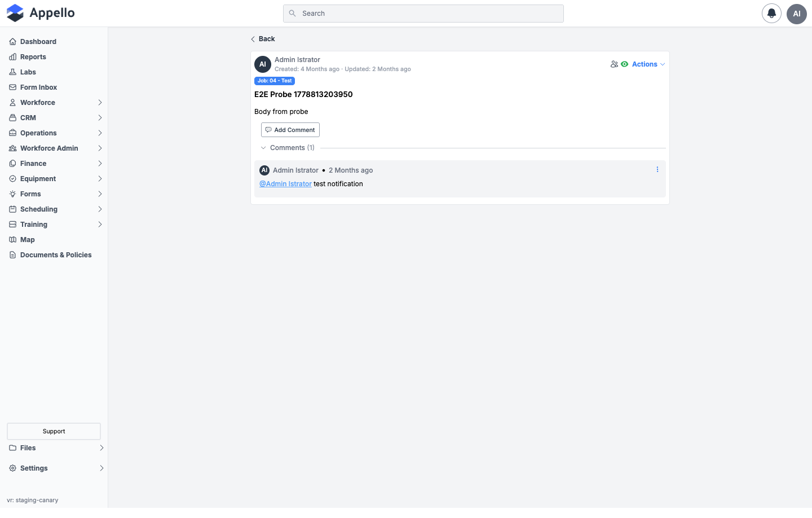812x518 pixels.
Task: Click the vr: staging-canary version label
Action: click(33, 500)
